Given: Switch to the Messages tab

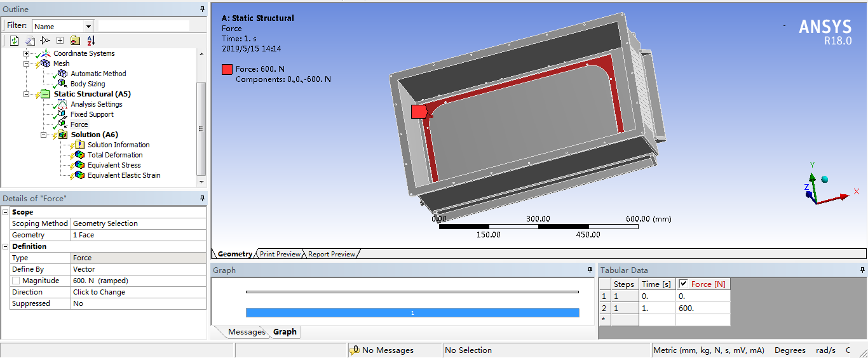Looking at the screenshot, I should coord(246,332).
